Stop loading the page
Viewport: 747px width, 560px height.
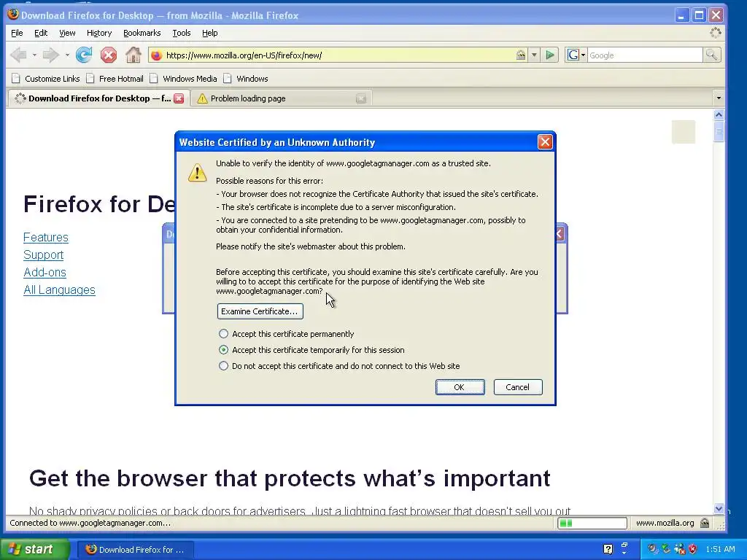tap(109, 55)
